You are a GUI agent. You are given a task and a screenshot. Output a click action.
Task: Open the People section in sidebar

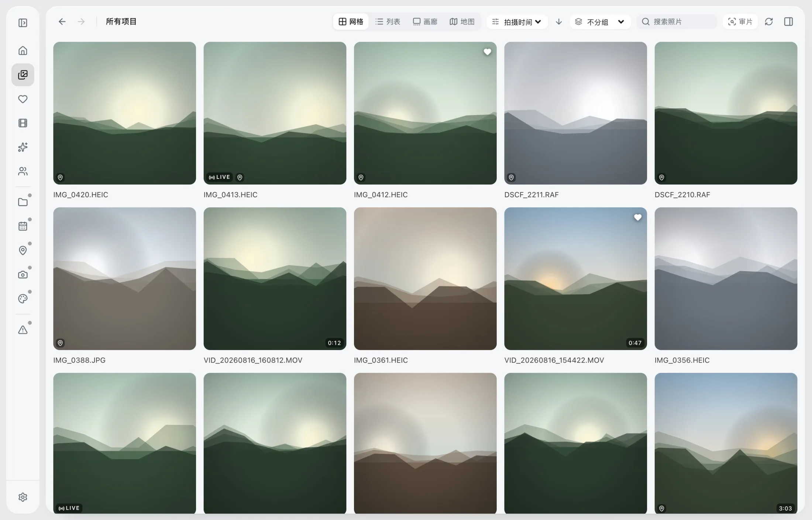23,171
